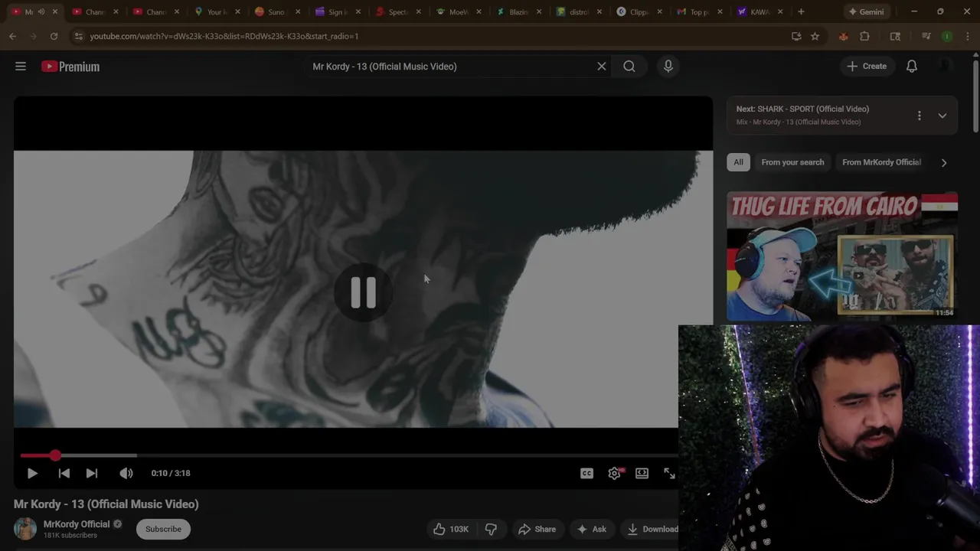Click the red progress scrubber handle
The height and width of the screenshot is (551, 980).
[x=55, y=455]
